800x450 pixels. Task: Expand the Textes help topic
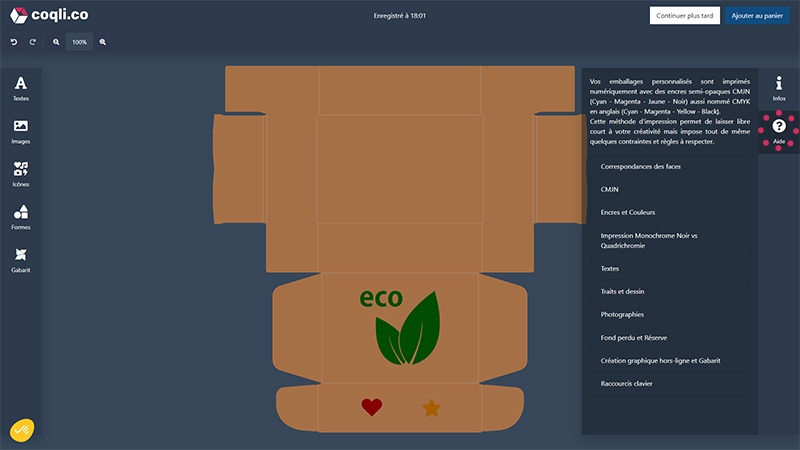670,268
